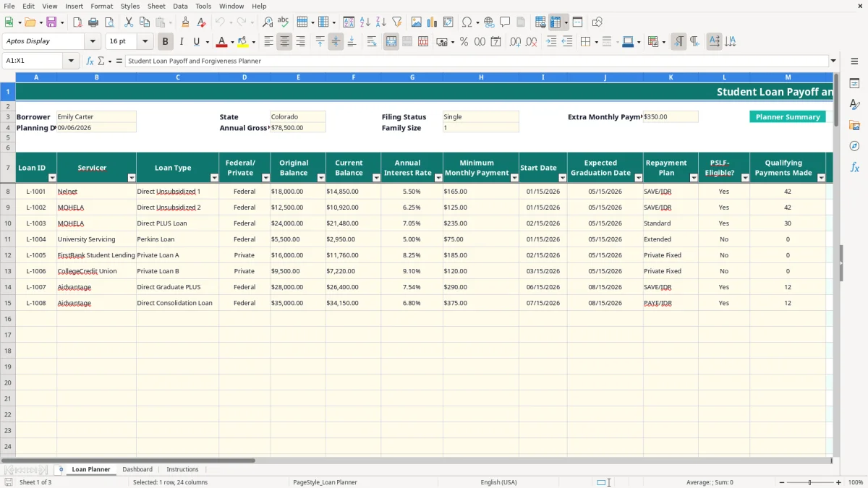
Task: Expand the formula bar
Action: click(x=833, y=61)
